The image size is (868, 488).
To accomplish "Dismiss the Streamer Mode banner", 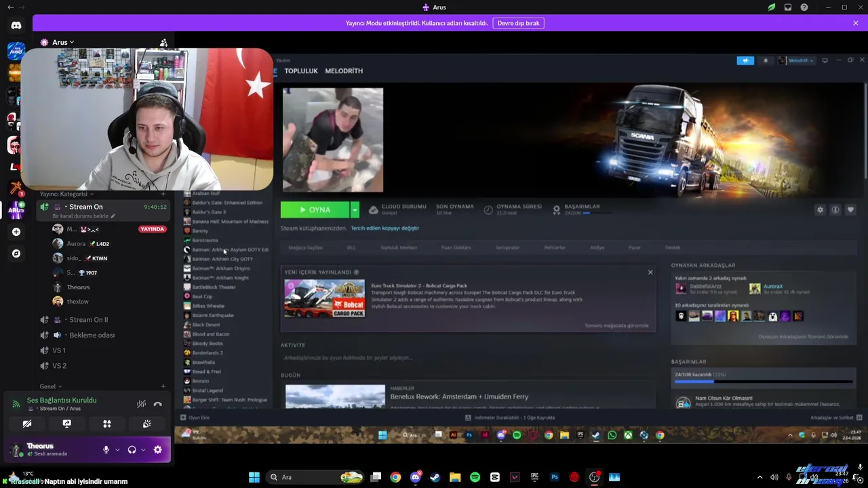I will click(856, 23).
